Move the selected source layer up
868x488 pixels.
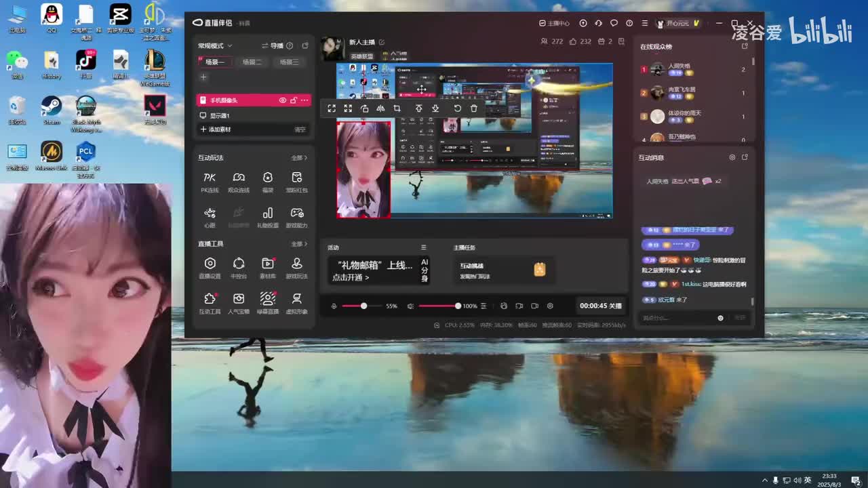point(418,108)
